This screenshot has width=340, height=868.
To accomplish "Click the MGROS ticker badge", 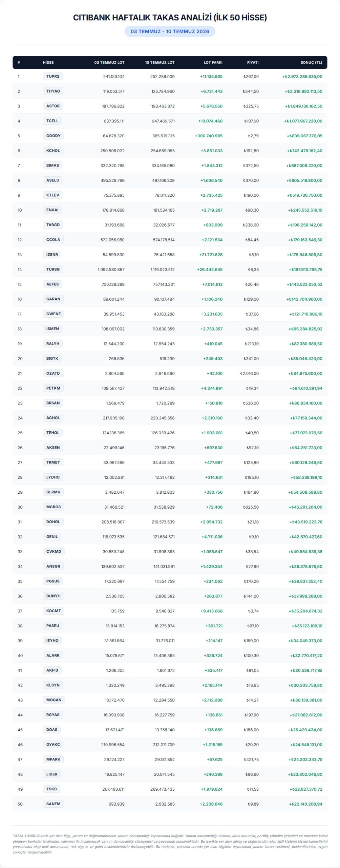I will click(54, 507).
